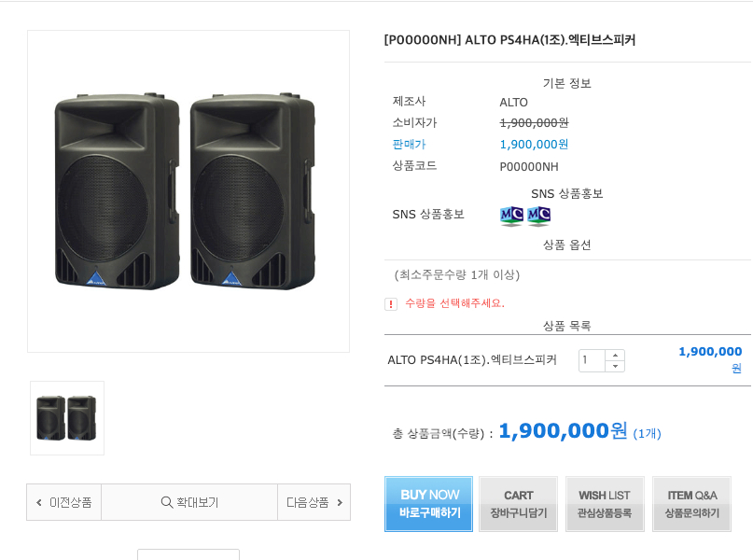Viewport: 753px width, 560px height.
Task: Click the product title ALTO PS4HA heading
Action: (x=509, y=40)
